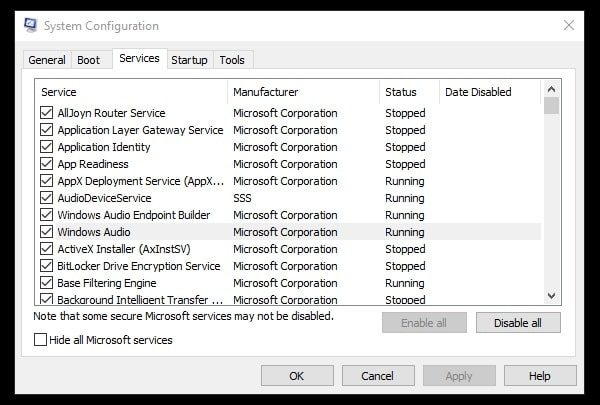Select the AllJoyn Router Service name

[111, 113]
